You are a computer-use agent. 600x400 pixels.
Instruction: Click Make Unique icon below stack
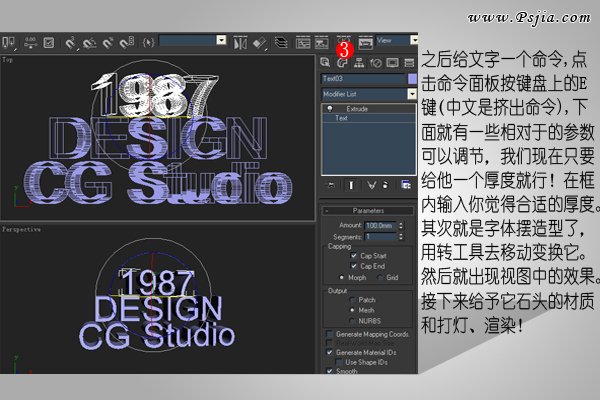coord(371,186)
